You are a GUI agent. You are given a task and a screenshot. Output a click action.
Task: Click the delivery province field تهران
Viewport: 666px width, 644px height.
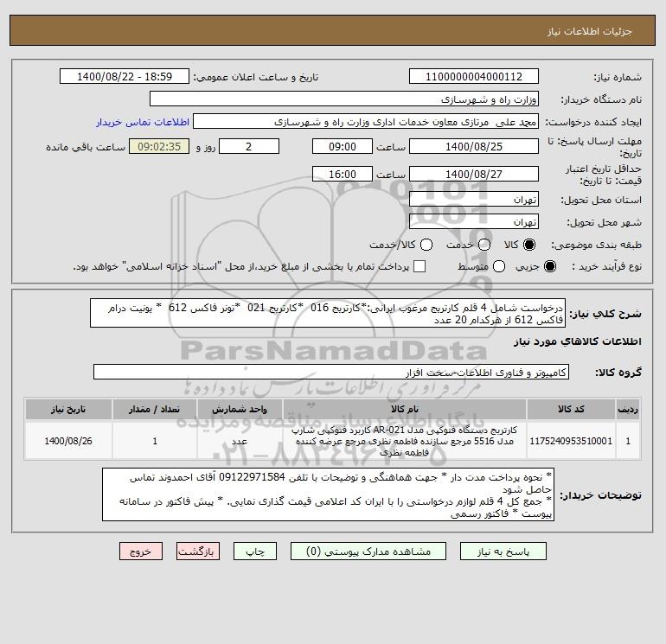point(474,200)
